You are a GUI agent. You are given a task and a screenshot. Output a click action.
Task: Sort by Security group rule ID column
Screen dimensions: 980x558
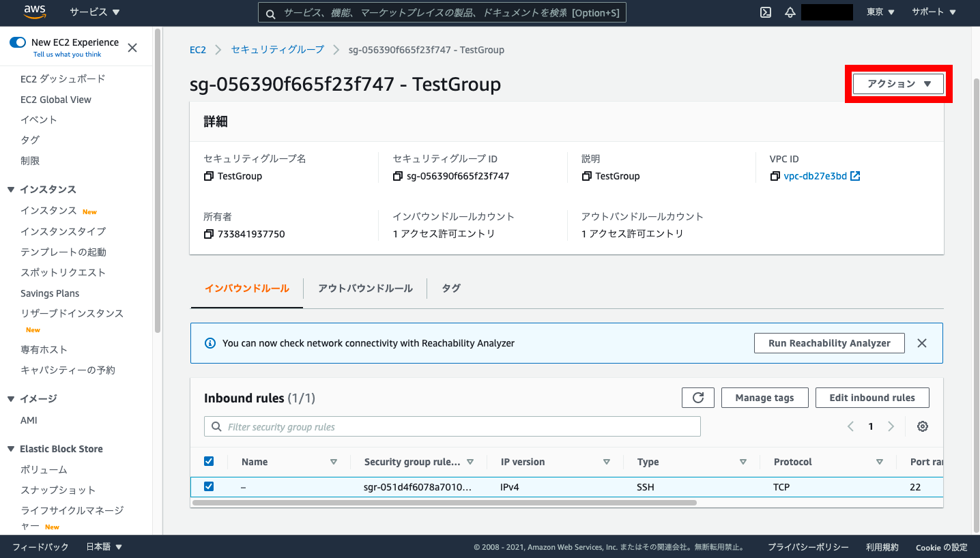pyautogui.click(x=470, y=462)
